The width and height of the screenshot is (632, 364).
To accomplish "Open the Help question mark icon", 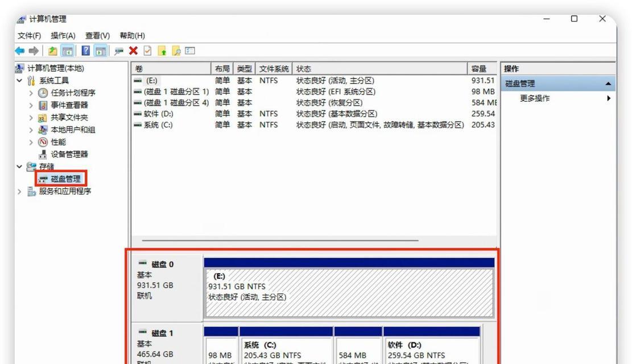I will [85, 51].
